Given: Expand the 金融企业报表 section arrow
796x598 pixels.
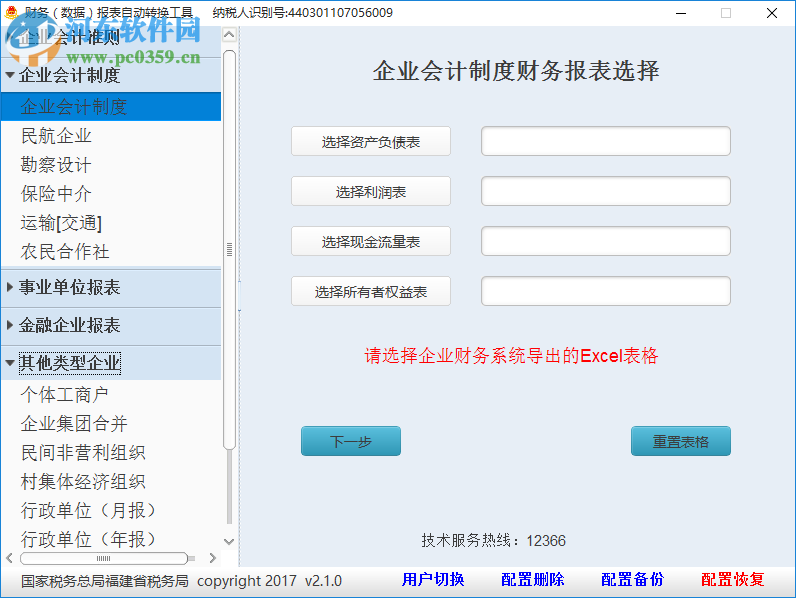Looking at the screenshot, I should pos(10,325).
